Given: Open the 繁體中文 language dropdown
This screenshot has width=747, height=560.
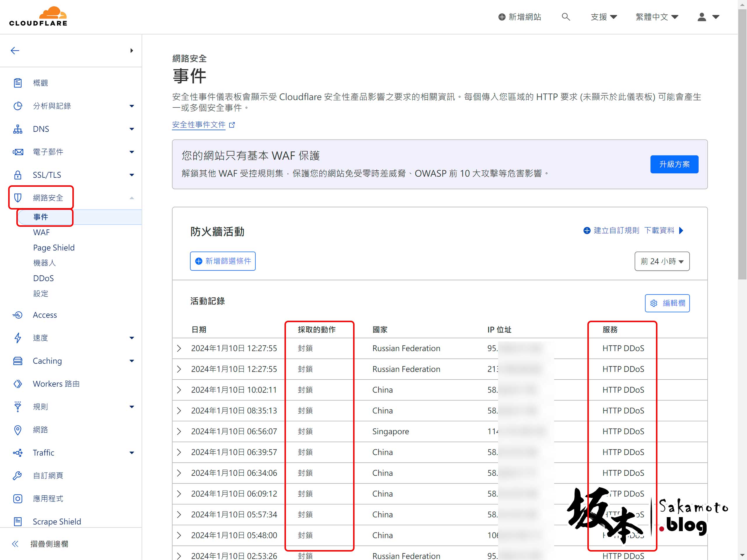Looking at the screenshot, I should (657, 17).
